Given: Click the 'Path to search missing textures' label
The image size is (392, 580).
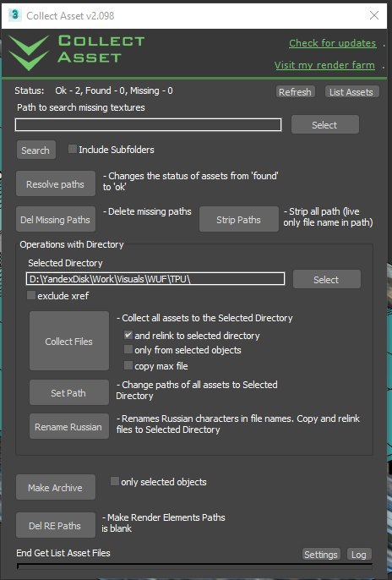Looking at the screenshot, I should (81, 107).
